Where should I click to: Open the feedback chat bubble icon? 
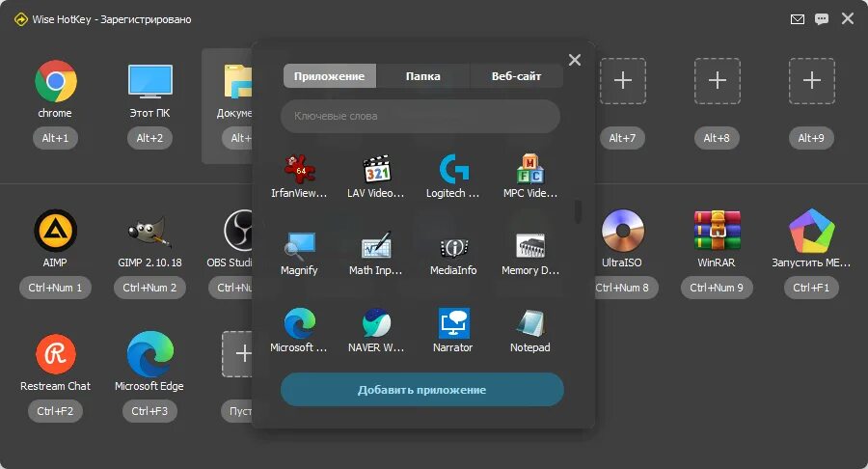pyautogui.click(x=822, y=19)
